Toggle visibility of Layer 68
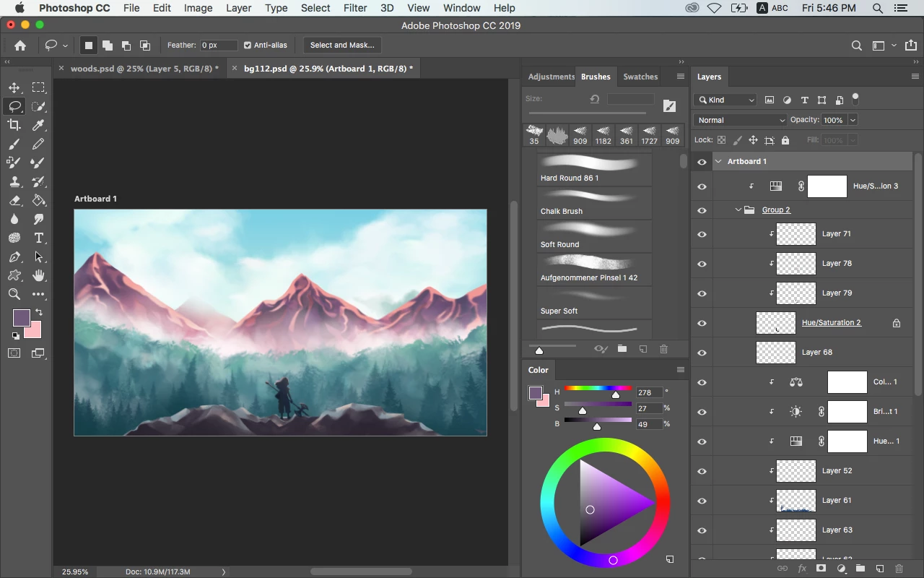 702,353
